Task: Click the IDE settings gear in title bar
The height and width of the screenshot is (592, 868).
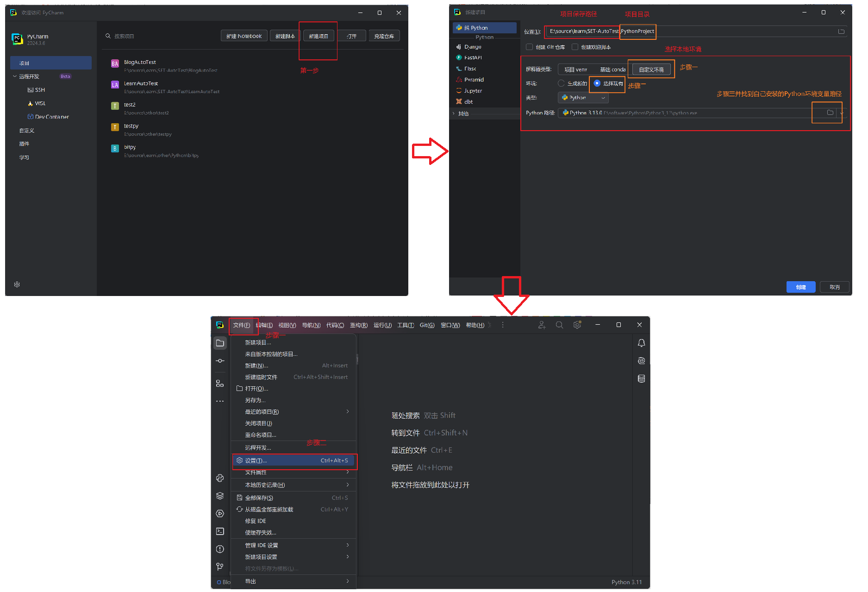Action: pos(577,325)
